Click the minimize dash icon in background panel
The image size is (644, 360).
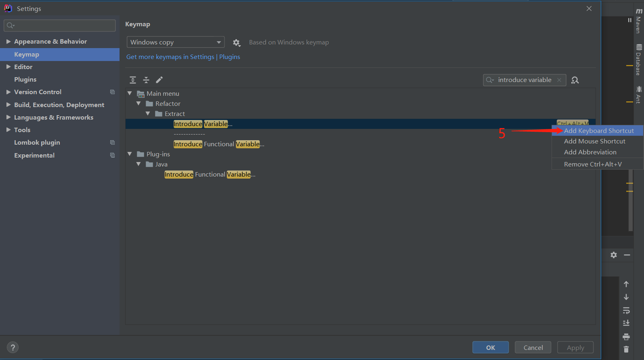click(x=627, y=255)
